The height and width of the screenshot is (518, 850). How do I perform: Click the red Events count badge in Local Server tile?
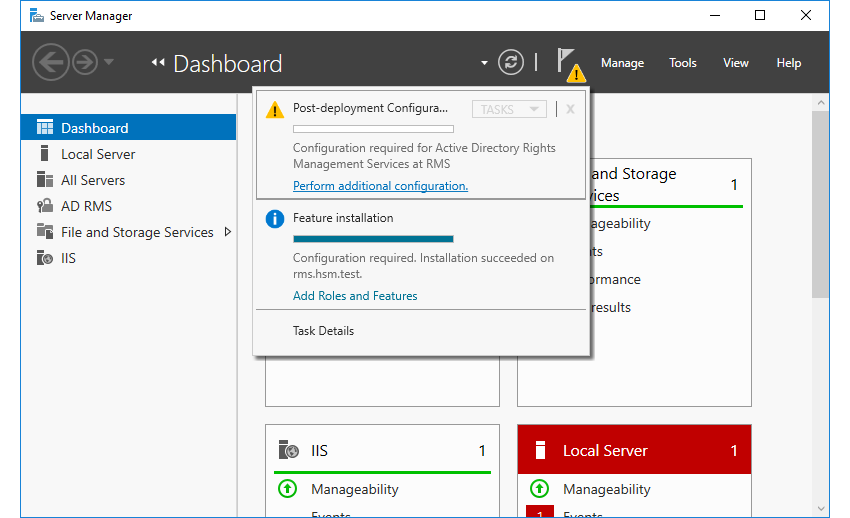coord(540,512)
